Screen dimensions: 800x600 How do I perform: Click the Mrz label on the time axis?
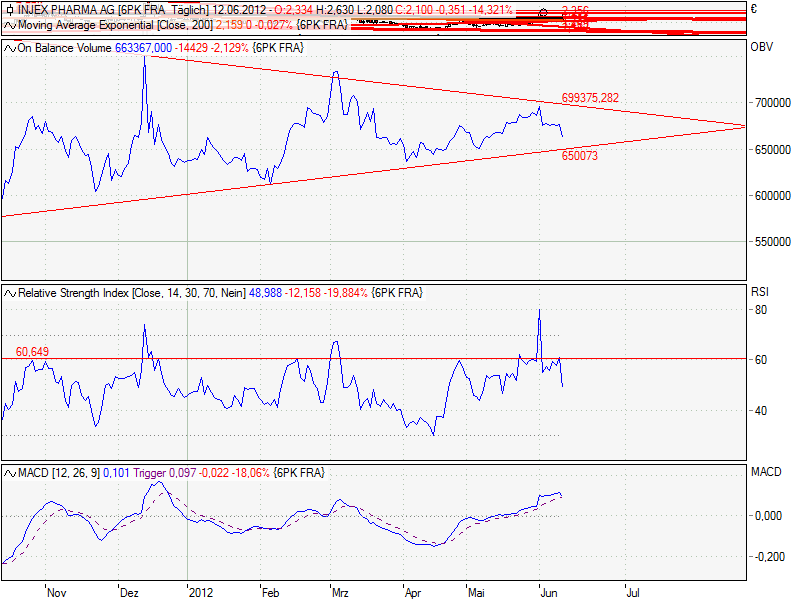coord(340,593)
